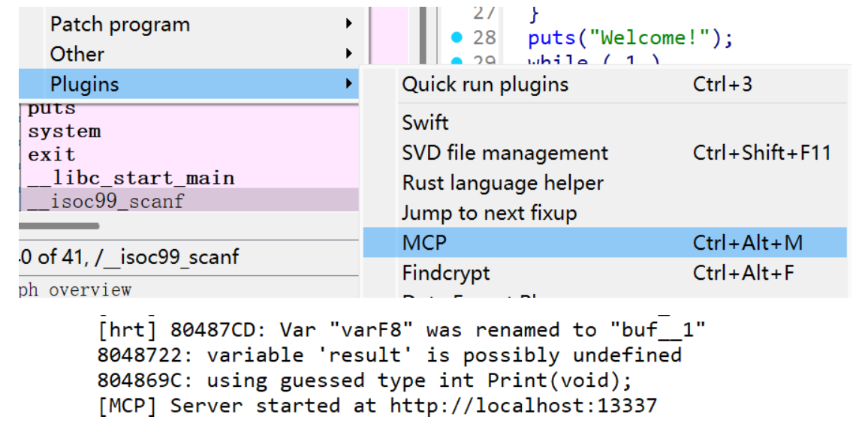The height and width of the screenshot is (432, 868).
Task: Start the MCP plugin
Action: (424, 243)
